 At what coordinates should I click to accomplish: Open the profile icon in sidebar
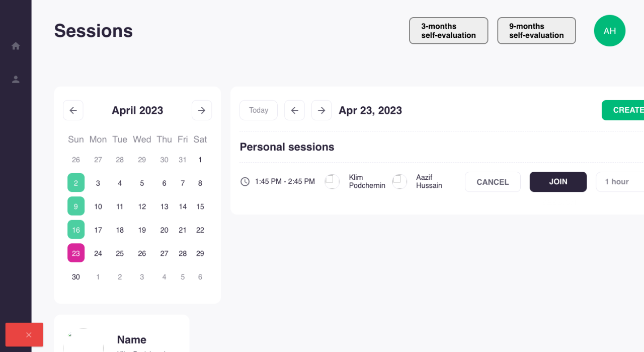tap(16, 79)
